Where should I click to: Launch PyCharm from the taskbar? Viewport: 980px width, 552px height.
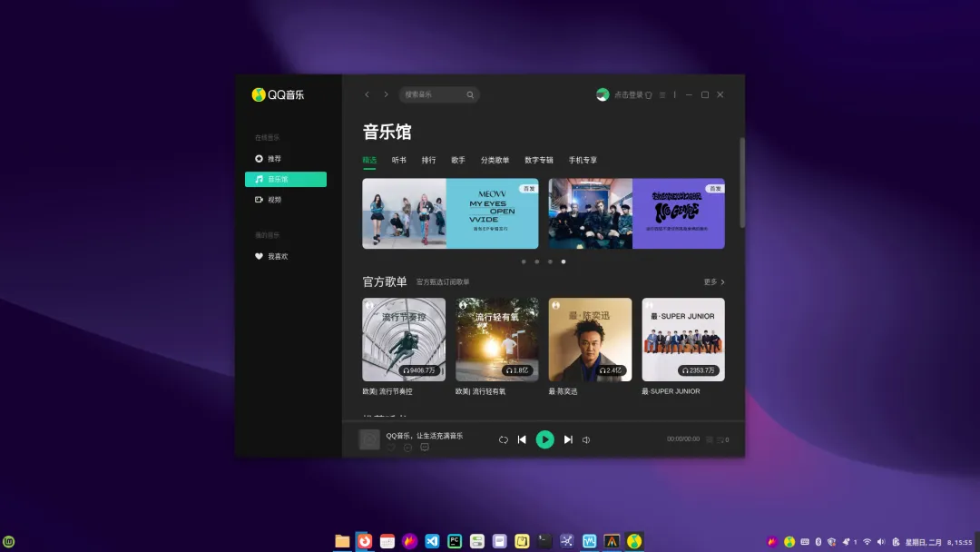coord(455,541)
